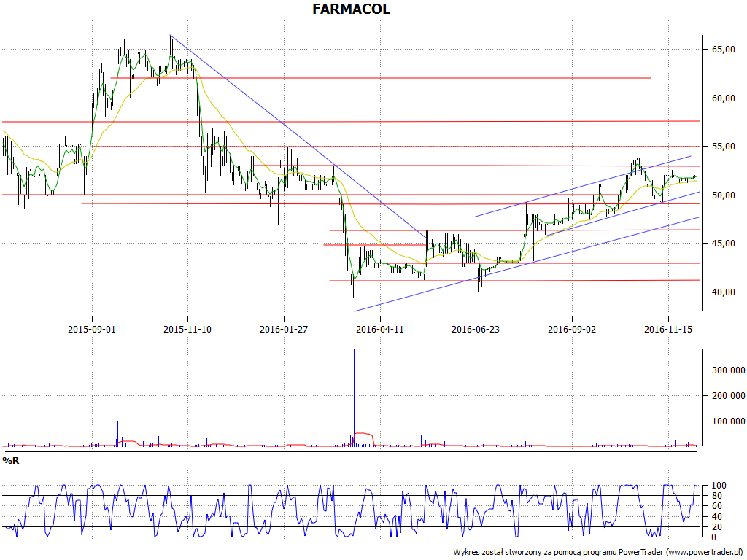747x560 pixels.
Task: Click the 2015-11-10 date label
Action: point(187,329)
